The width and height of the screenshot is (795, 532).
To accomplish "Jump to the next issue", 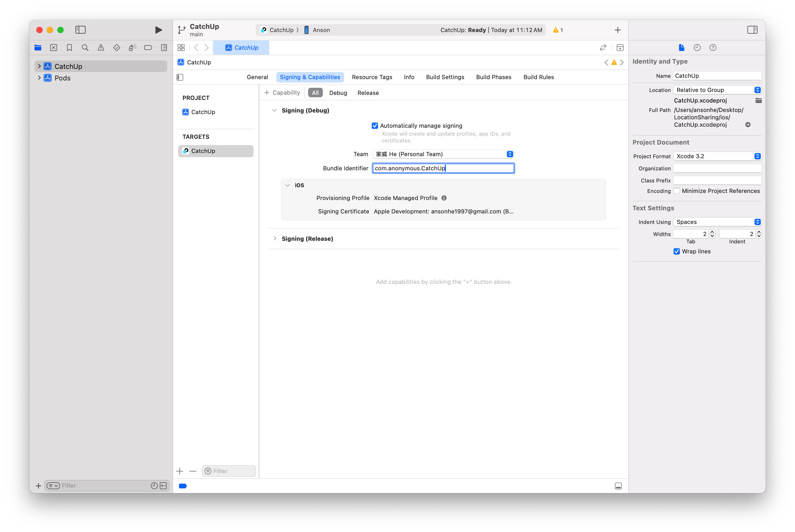I will 621,63.
